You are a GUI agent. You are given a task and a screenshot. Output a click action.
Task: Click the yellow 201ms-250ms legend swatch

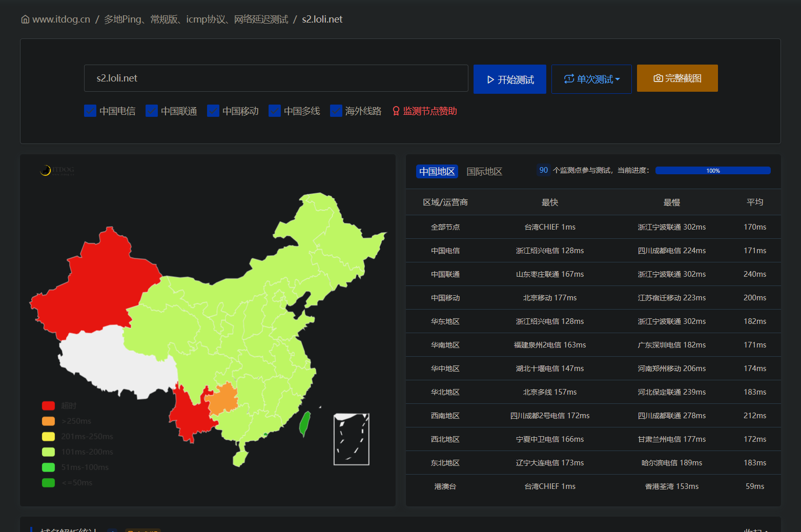point(48,437)
